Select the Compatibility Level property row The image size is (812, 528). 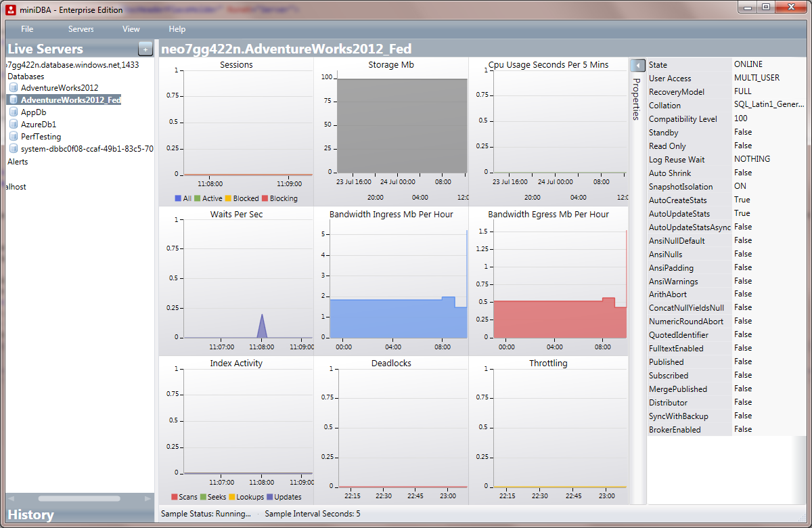pos(726,119)
